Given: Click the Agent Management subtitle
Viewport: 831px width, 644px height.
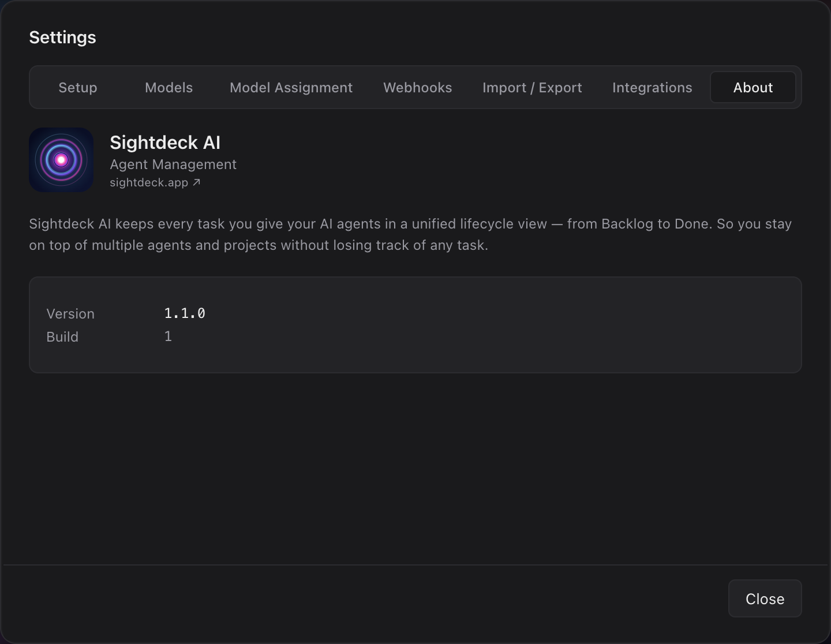Looking at the screenshot, I should pyautogui.click(x=173, y=164).
